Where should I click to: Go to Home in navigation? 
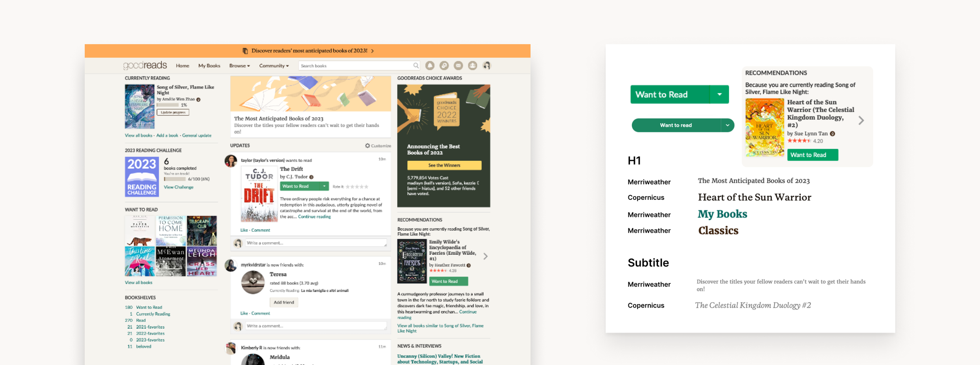[183, 66]
